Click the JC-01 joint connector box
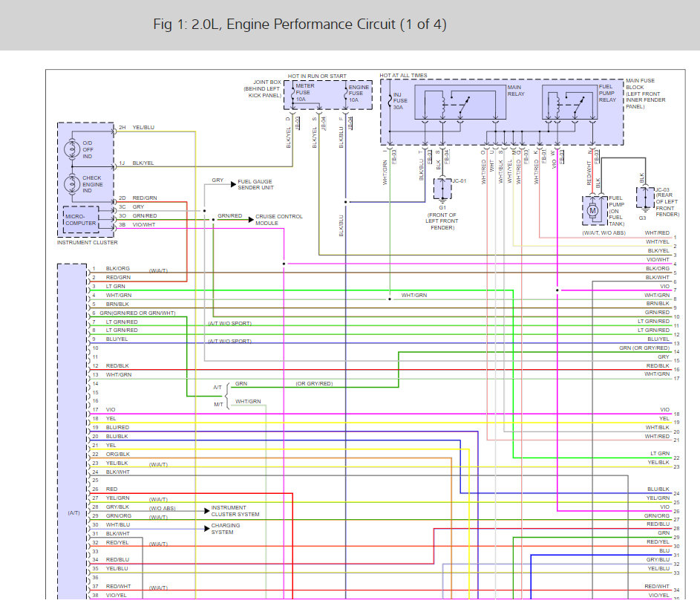This screenshot has width=700, height=609. click(x=444, y=187)
